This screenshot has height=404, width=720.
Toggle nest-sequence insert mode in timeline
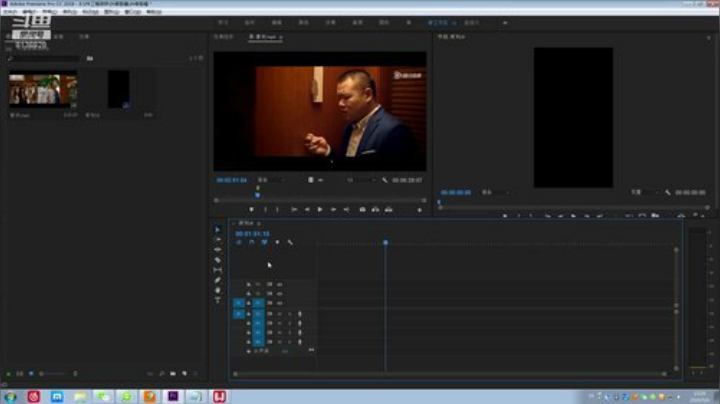239,242
